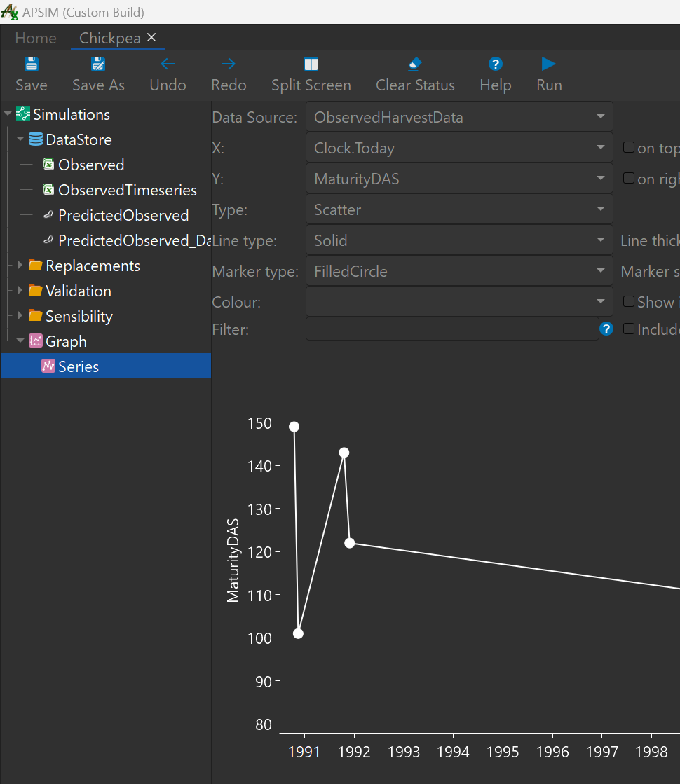The image size is (680, 784).
Task: Click the Save As icon
Action: tap(97, 74)
